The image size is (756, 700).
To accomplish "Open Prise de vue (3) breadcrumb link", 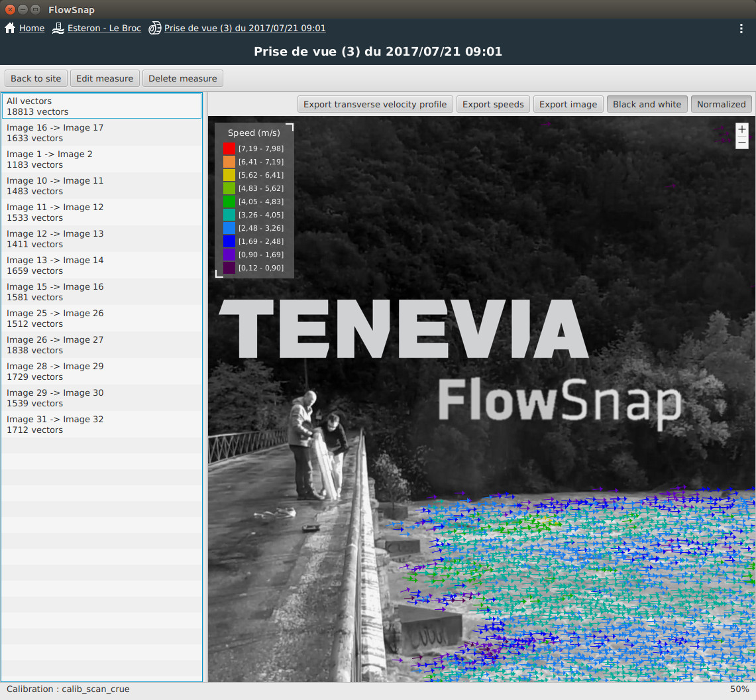I will point(245,28).
